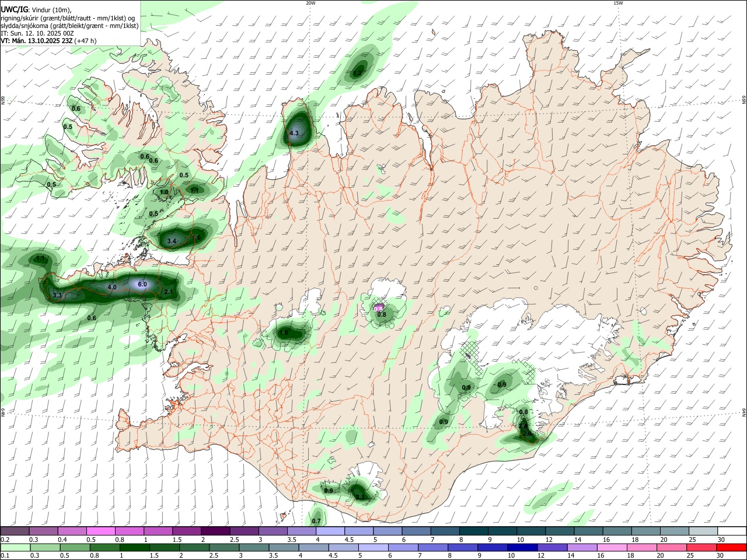Pick the darkest purple swatch labelled 2 in the top row

pos(215,531)
